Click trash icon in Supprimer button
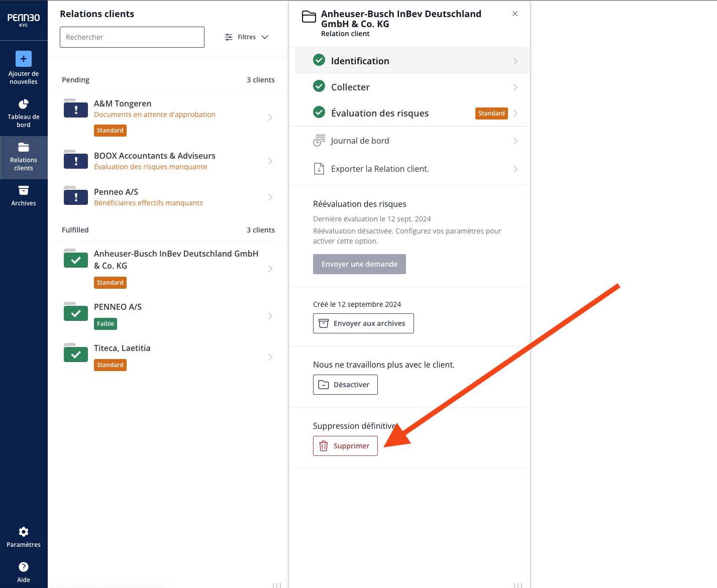The height and width of the screenshot is (588, 717). [324, 446]
